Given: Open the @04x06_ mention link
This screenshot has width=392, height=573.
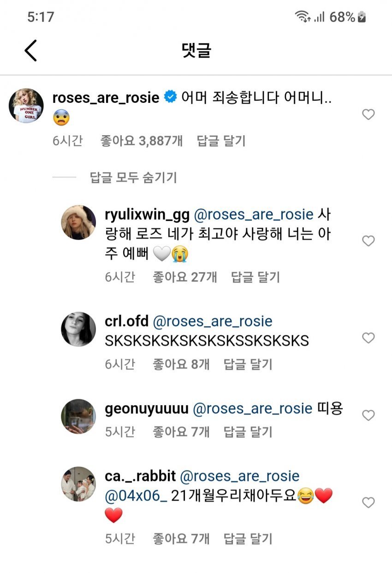Looking at the screenshot, I should 136,496.
